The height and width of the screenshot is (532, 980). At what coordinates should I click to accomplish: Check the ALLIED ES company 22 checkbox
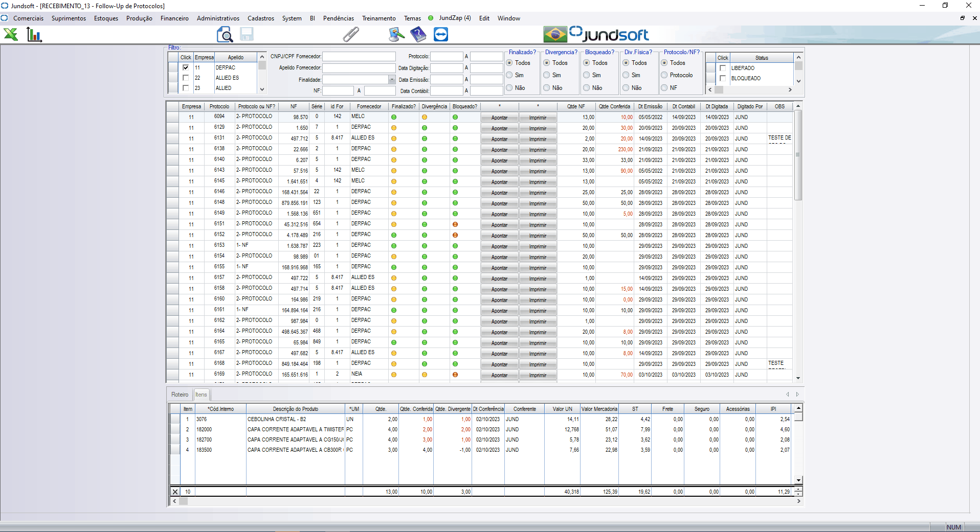click(x=186, y=78)
